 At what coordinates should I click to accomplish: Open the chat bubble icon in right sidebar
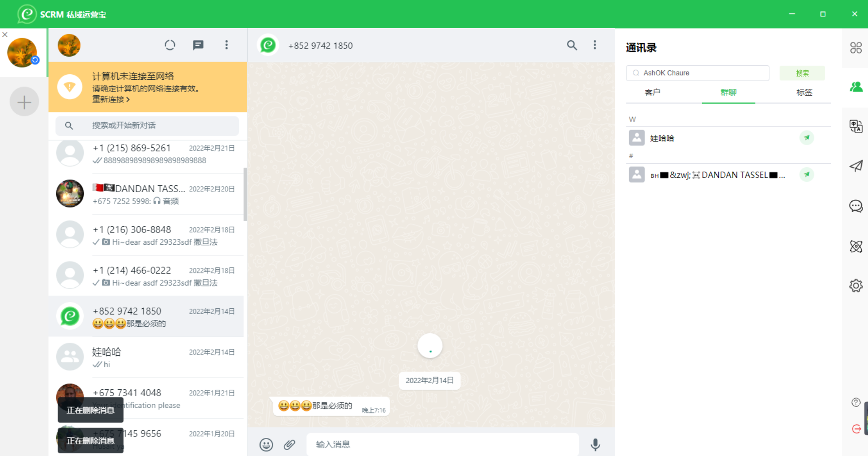pyautogui.click(x=856, y=206)
